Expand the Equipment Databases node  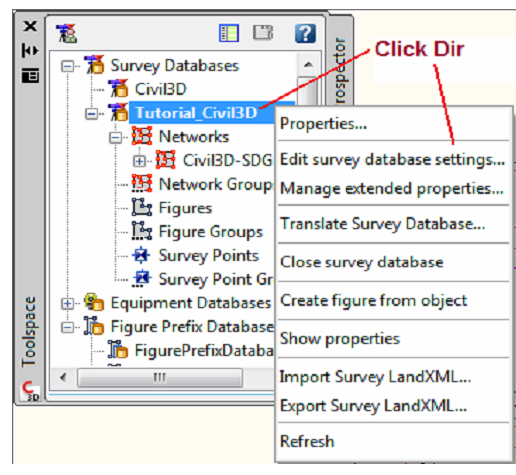(68, 304)
